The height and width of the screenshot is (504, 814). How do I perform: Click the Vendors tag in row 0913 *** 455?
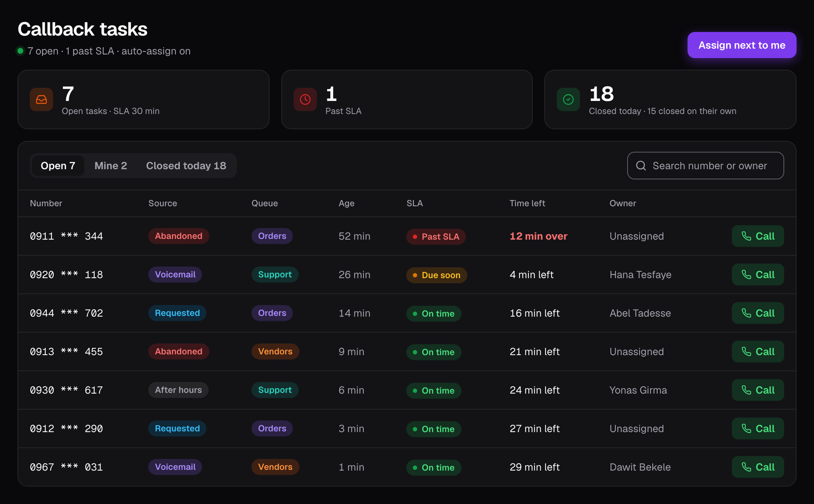coord(275,351)
